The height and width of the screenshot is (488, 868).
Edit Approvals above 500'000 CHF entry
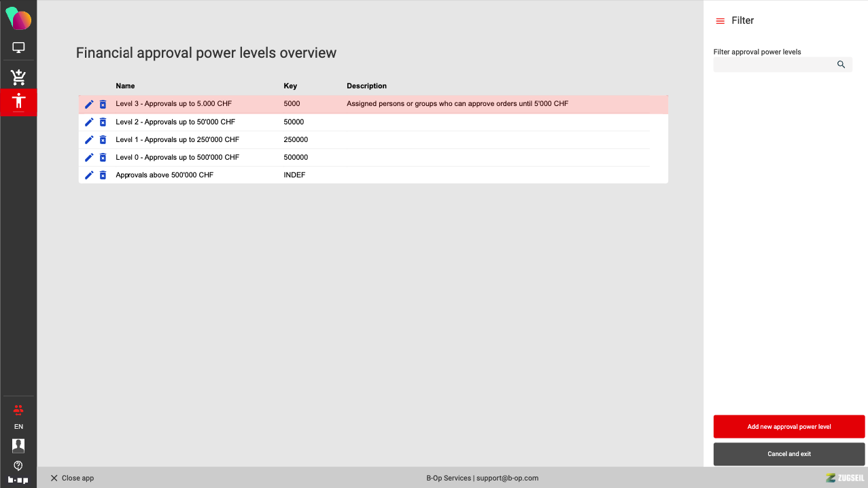pos(89,175)
